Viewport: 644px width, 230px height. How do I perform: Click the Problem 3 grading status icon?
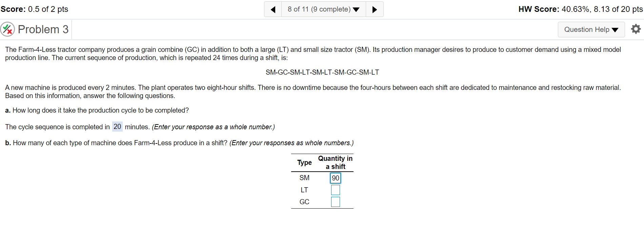point(7,29)
